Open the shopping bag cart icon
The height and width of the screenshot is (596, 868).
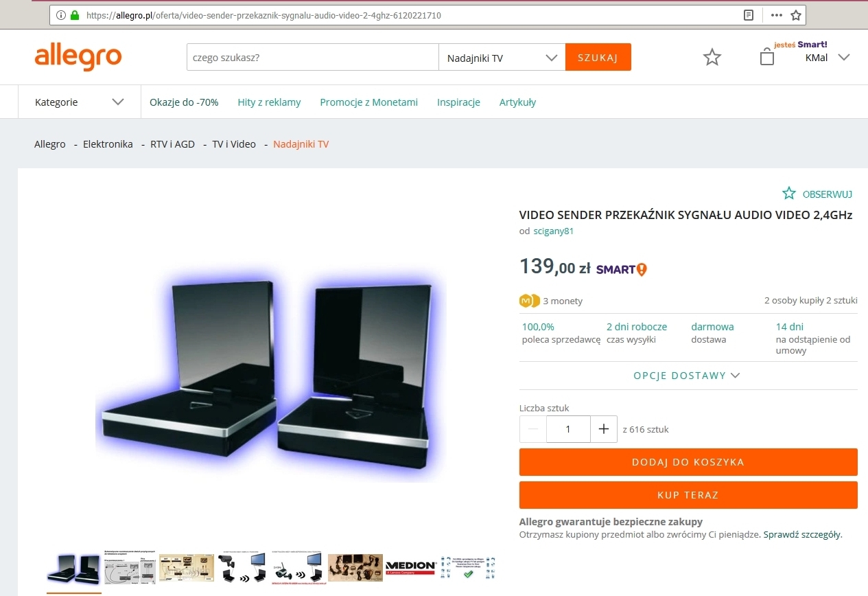tap(767, 58)
